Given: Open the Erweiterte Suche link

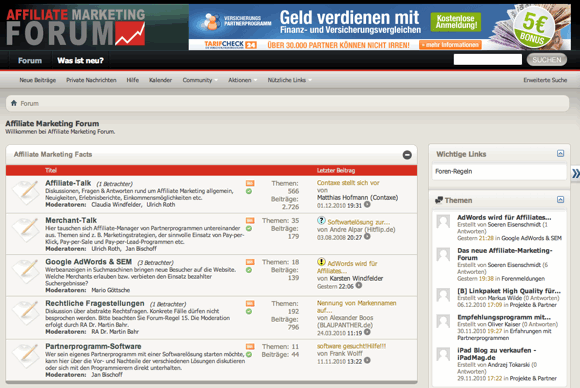Looking at the screenshot, I should tap(545, 80).
